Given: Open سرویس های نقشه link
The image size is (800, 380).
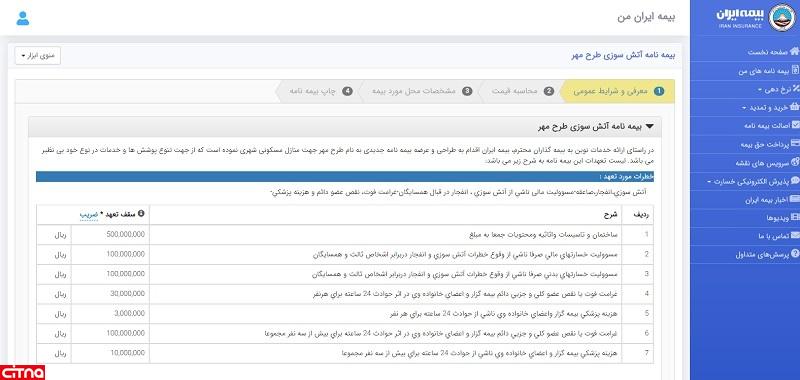Looking at the screenshot, I should click(762, 163).
